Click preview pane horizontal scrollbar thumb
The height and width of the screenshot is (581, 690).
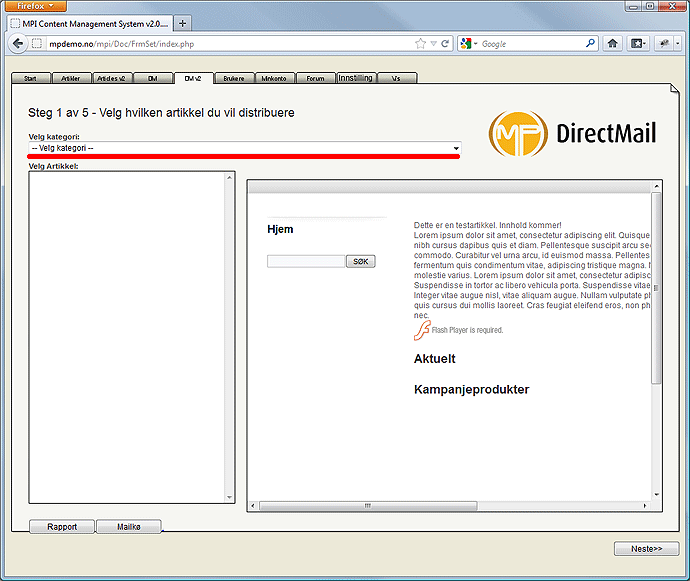click(368, 506)
